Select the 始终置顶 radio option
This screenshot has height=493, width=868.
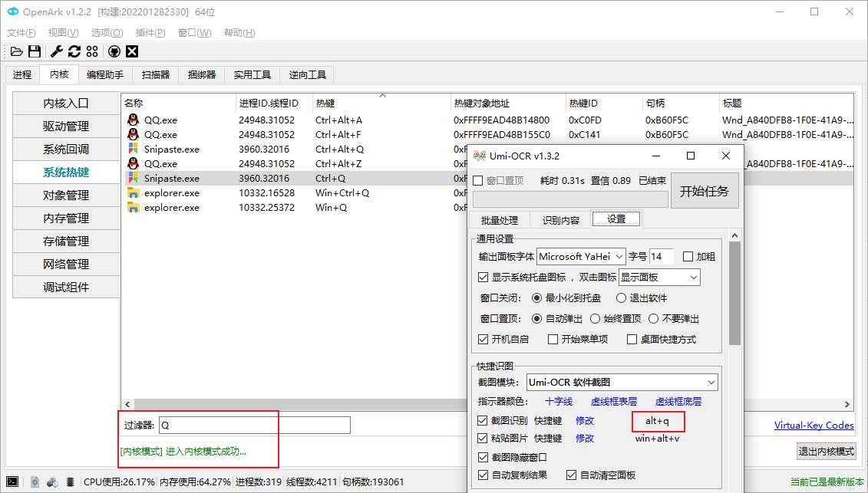pyautogui.click(x=595, y=319)
